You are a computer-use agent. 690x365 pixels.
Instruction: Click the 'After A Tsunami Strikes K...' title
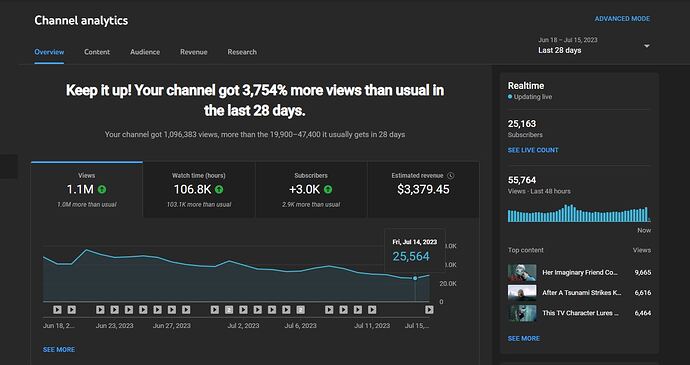582,293
